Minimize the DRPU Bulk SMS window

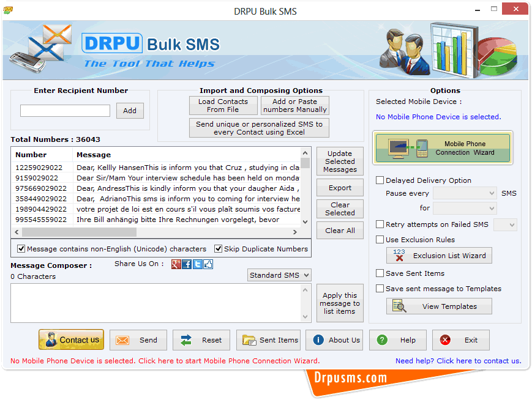478,10
